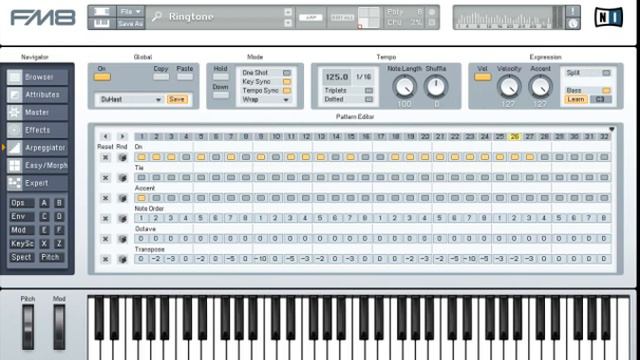Screen dimensions: 640x360
Task: Click the Reset X for the Note Order row
Action: tap(105, 218)
